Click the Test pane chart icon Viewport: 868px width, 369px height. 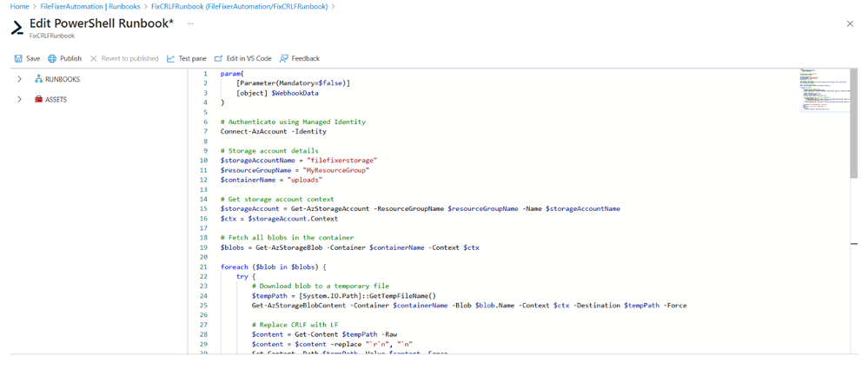point(170,58)
